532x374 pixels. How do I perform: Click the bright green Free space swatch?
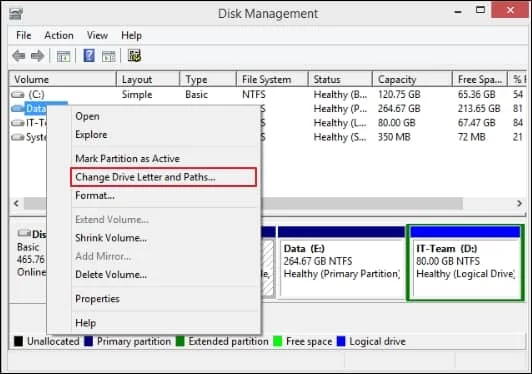pos(278,341)
